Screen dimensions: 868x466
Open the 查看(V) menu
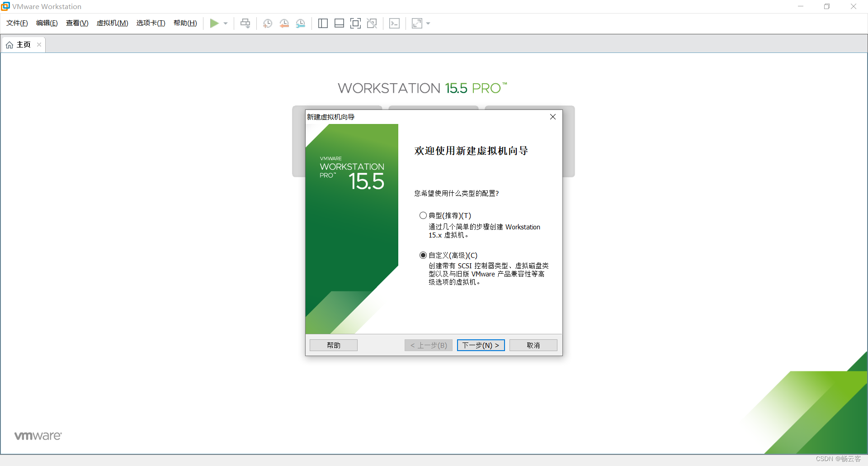click(x=77, y=23)
